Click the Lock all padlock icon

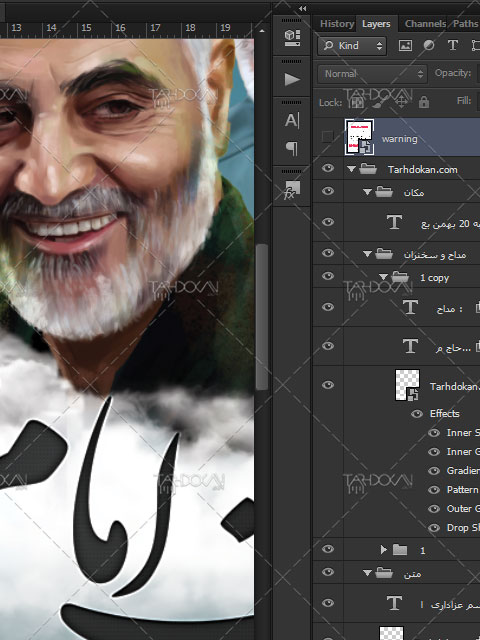click(x=424, y=101)
